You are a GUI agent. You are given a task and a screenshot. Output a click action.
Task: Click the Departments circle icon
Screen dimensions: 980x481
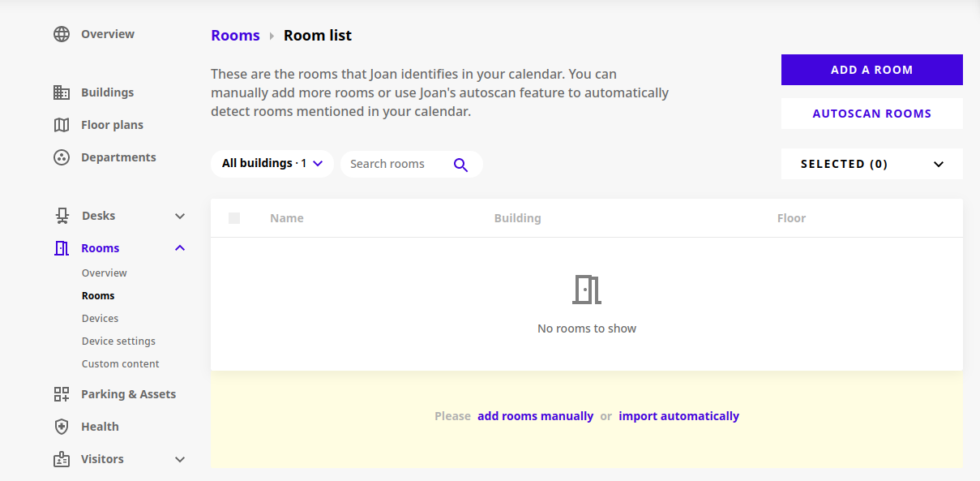[x=62, y=157]
